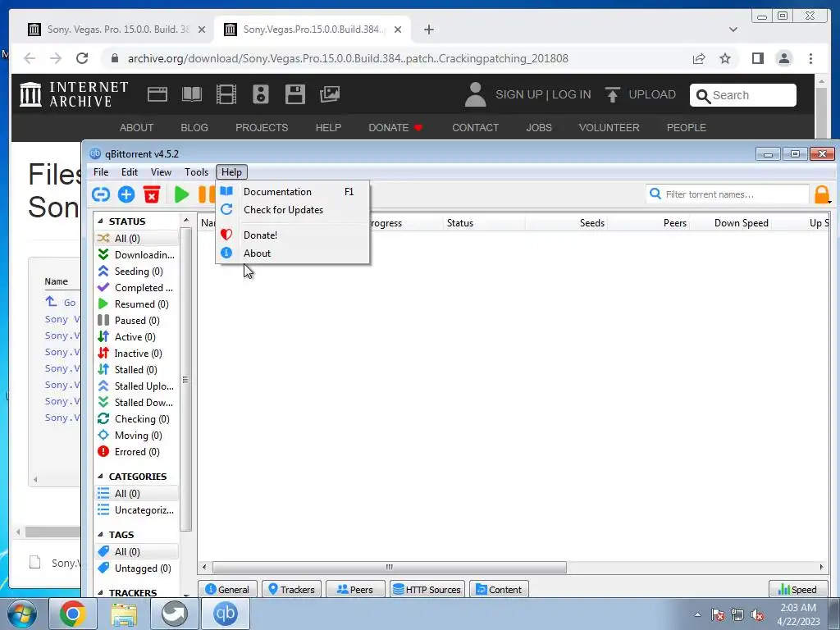Image resolution: width=840 pixels, height=630 pixels.
Task: Select the Stalled Uploading filter
Action: pos(137,386)
